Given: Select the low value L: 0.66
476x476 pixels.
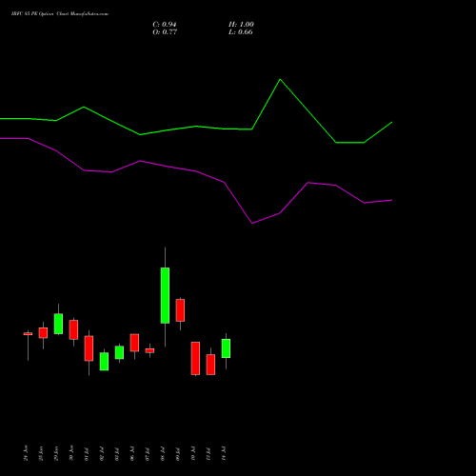Looking at the screenshot, I should pos(241,32).
